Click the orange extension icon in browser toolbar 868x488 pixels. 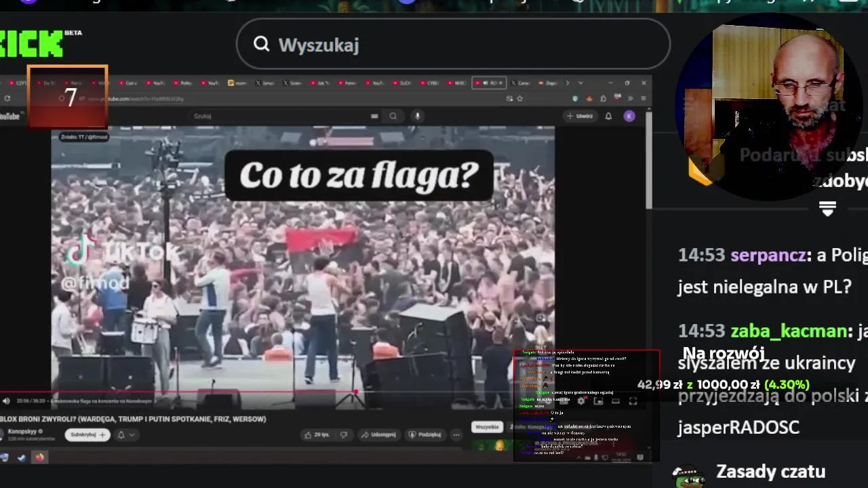[x=588, y=98]
